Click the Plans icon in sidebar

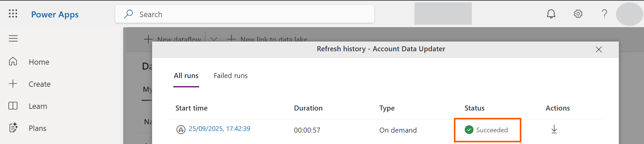click(x=13, y=128)
